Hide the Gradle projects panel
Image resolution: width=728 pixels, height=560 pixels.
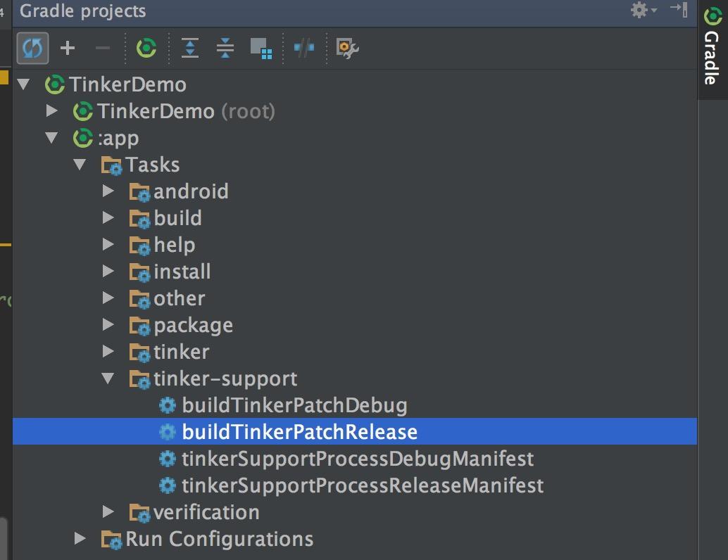[x=679, y=10]
